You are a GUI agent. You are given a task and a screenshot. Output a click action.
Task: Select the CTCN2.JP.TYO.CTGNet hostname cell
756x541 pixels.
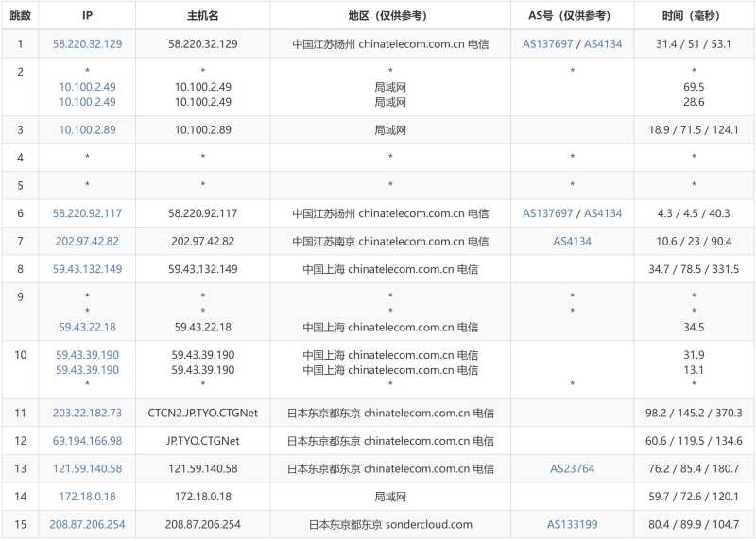point(202,413)
